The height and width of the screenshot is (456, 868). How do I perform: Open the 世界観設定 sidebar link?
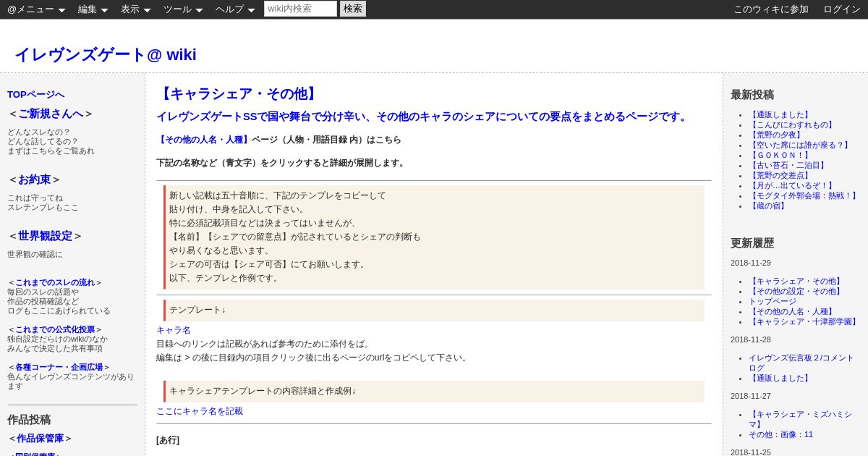(46, 236)
